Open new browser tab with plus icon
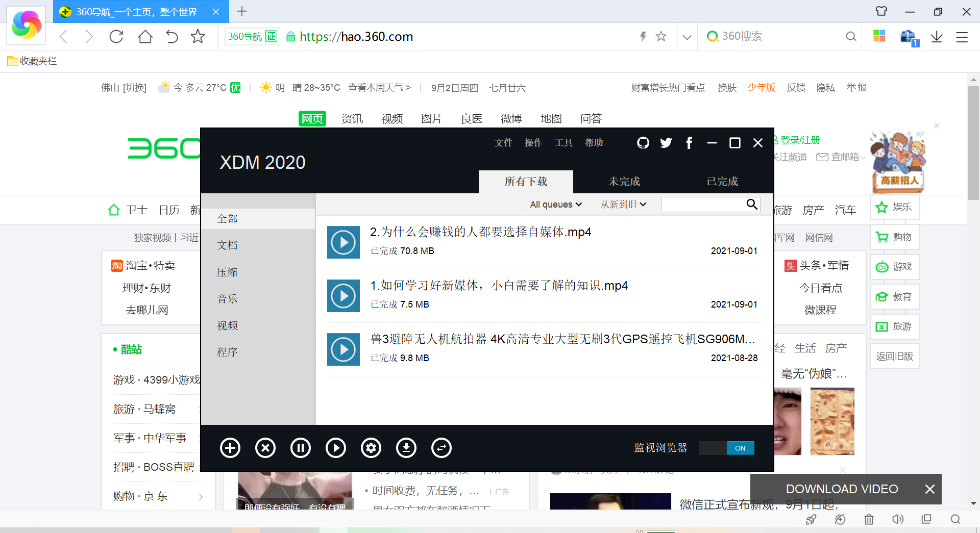Image resolution: width=980 pixels, height=533 pixels. click(x=242, y=11)
